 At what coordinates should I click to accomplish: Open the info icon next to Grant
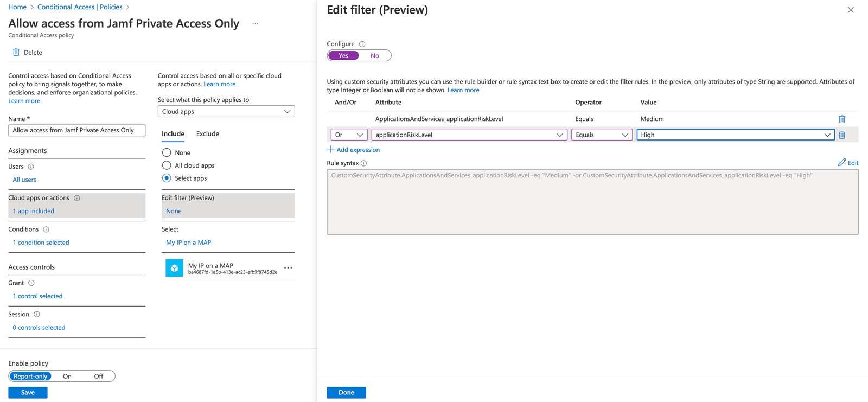[x=31, y=283]
